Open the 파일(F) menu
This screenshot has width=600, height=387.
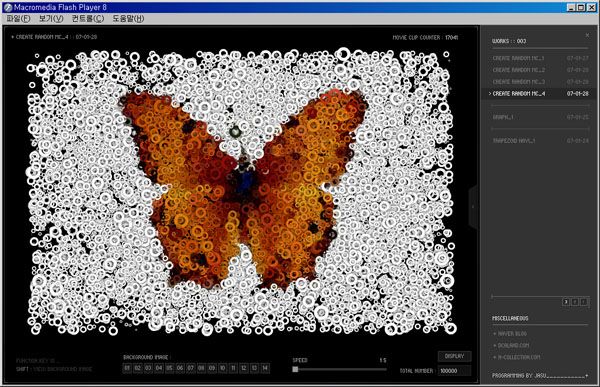pos(18,19)
